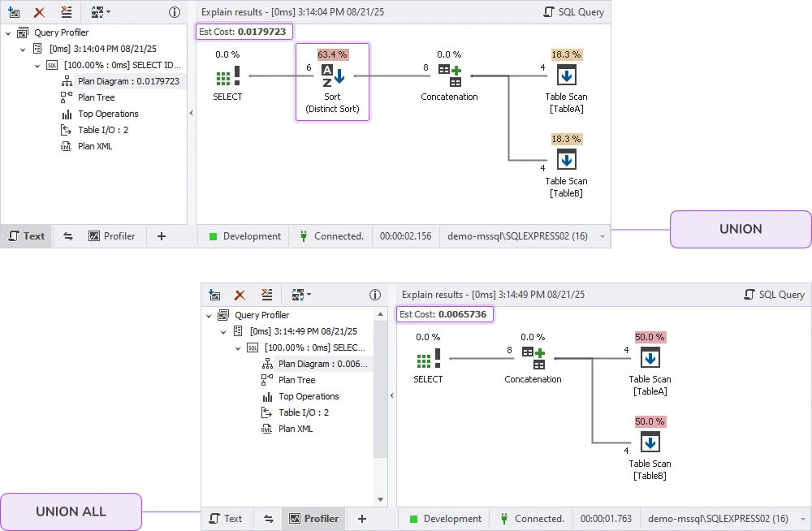Click the collapse panel arrow in the UNION ALL window
The image size is (812, 531).
tap(391, 395)
